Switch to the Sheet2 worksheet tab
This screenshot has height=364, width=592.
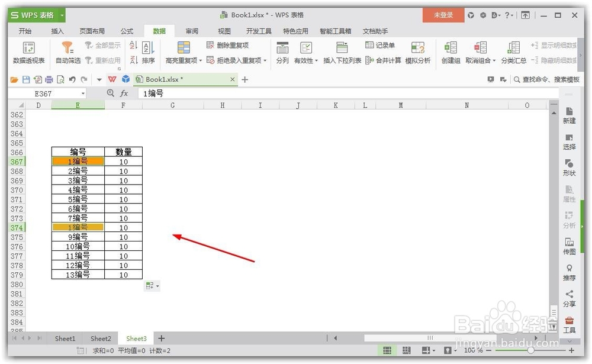coord(100,338)
